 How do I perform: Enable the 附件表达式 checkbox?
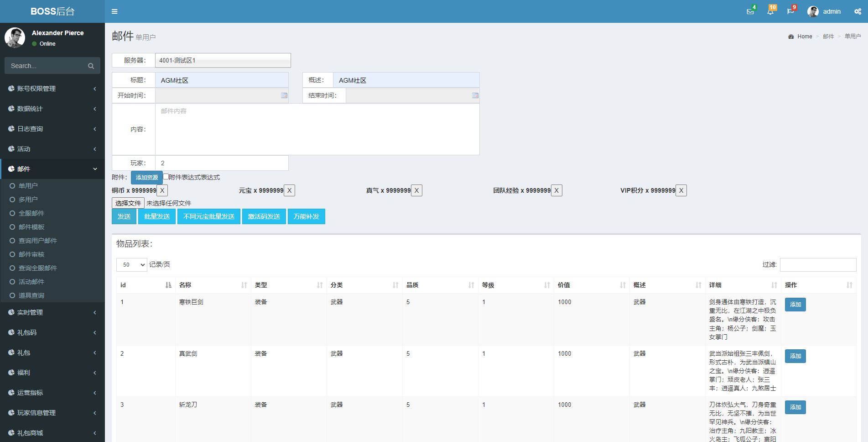tap(166, 177)
